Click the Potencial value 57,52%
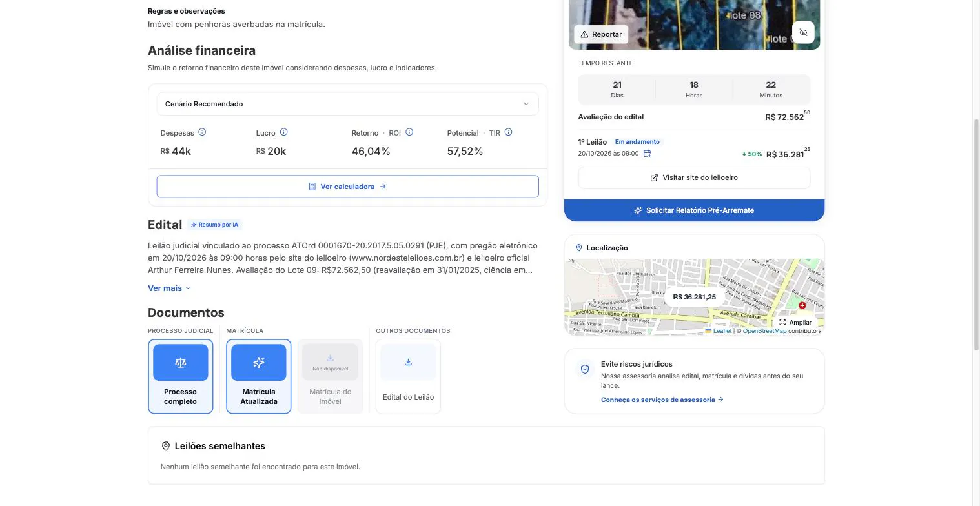This screenshot has height=506, width=980. tap(465, 151)
